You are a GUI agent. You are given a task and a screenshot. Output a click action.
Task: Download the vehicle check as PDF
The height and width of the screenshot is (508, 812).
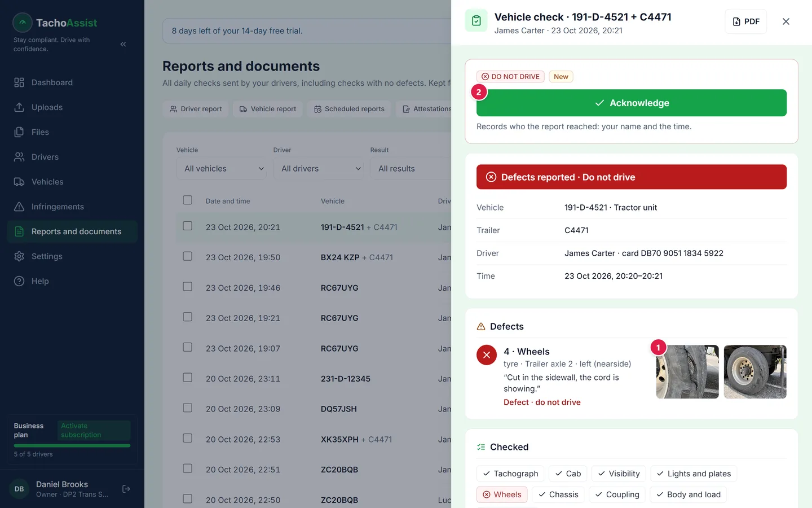coord(745,21)
